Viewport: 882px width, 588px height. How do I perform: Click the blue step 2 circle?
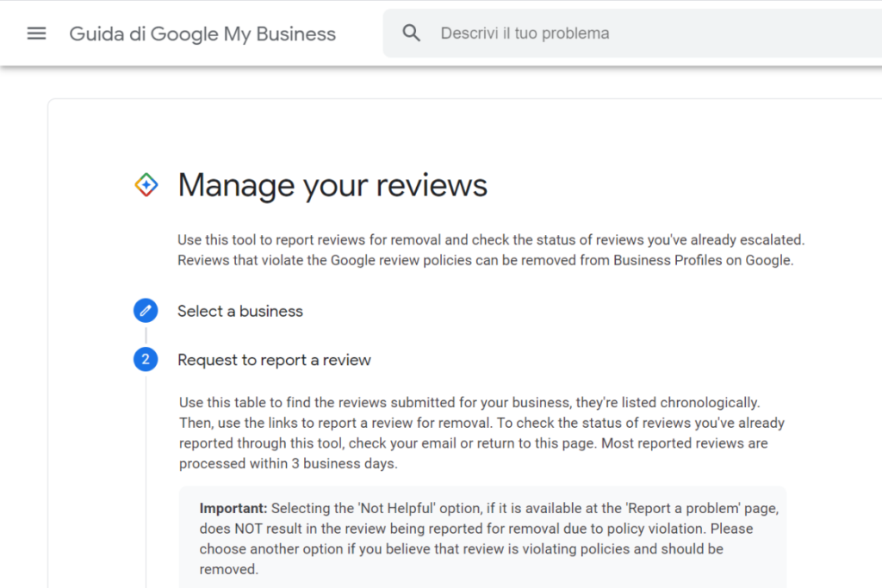pos(145,360)
